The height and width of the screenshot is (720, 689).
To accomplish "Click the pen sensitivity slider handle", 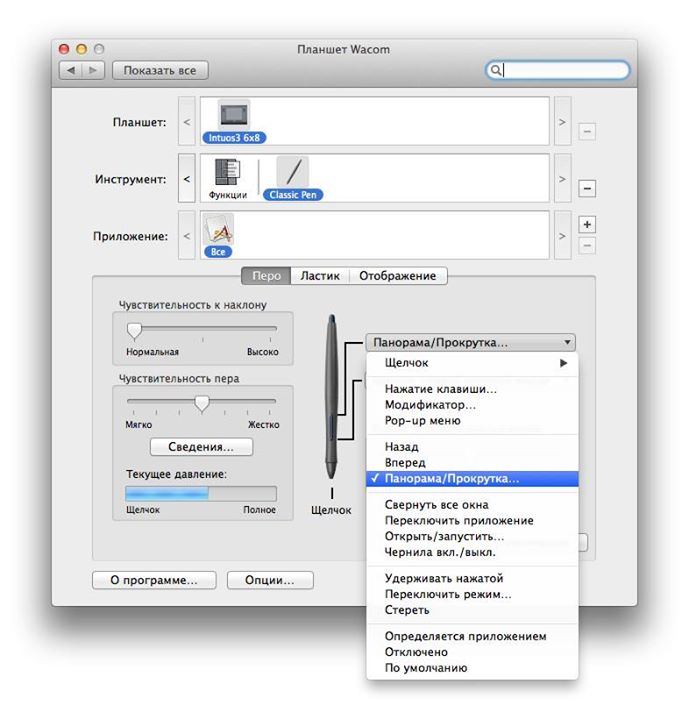I will pos(202,403).
